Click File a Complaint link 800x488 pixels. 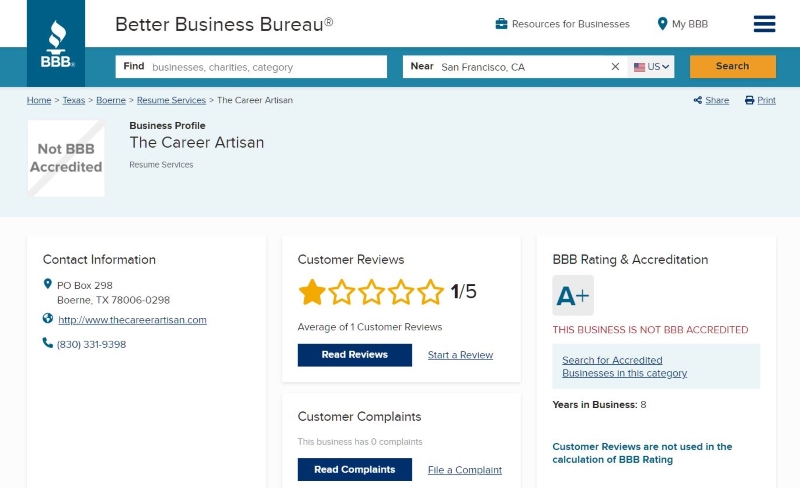(465, 470)
